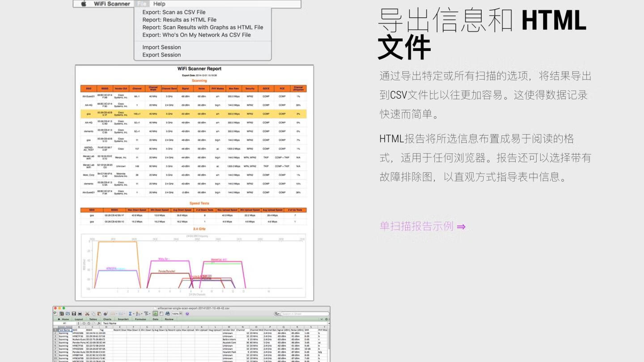The image size is (644, 362).
Task: Open the 单扫描报告示例 link
Action: (423, 226)
